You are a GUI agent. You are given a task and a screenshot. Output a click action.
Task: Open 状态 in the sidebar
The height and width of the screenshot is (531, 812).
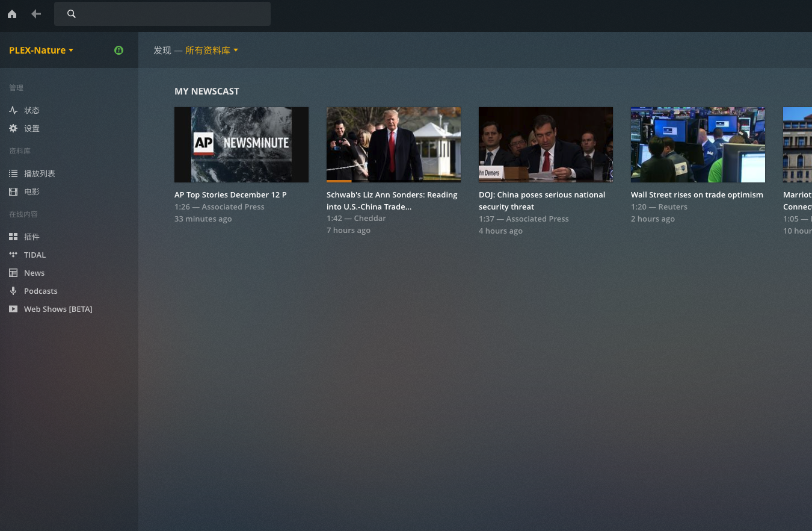point(32,110)
